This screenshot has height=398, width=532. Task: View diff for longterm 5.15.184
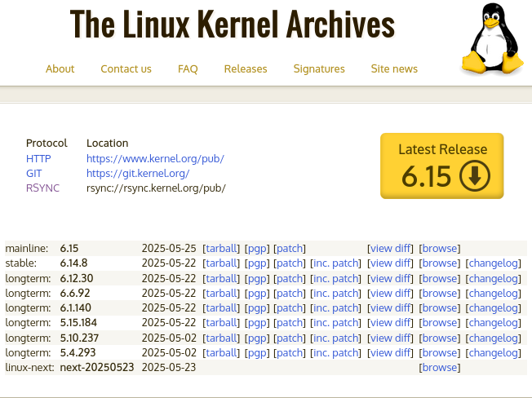(391, 322)
